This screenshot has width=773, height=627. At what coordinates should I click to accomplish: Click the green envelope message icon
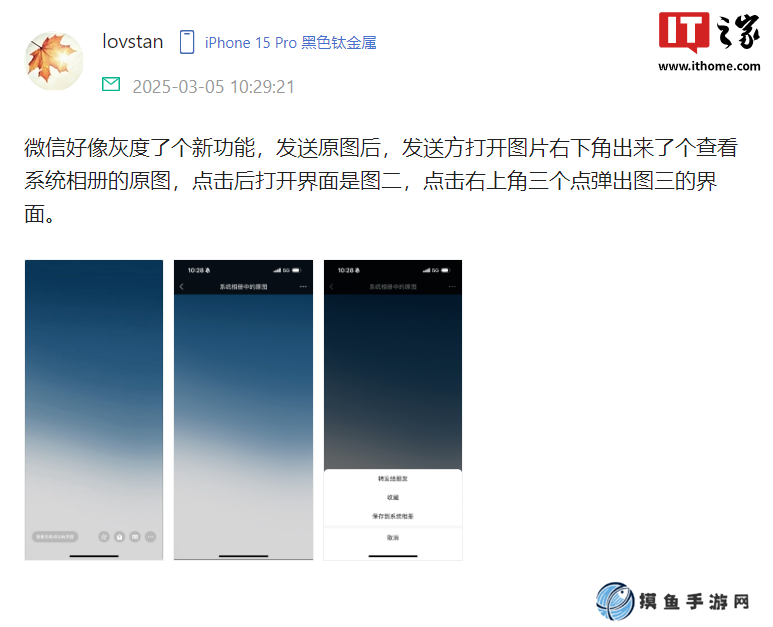(x=111, y=84)
